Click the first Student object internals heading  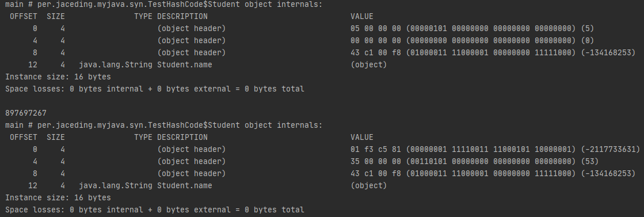click(x=164, y=5)
